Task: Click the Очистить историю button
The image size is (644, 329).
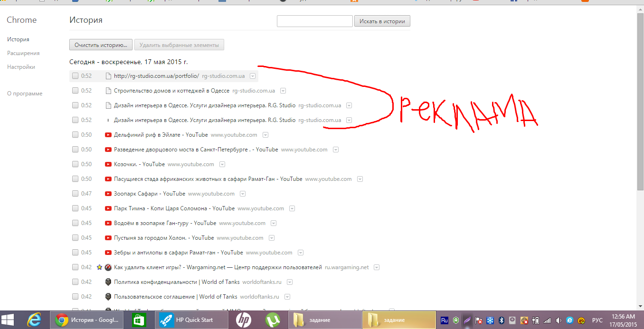Action: 101,45
